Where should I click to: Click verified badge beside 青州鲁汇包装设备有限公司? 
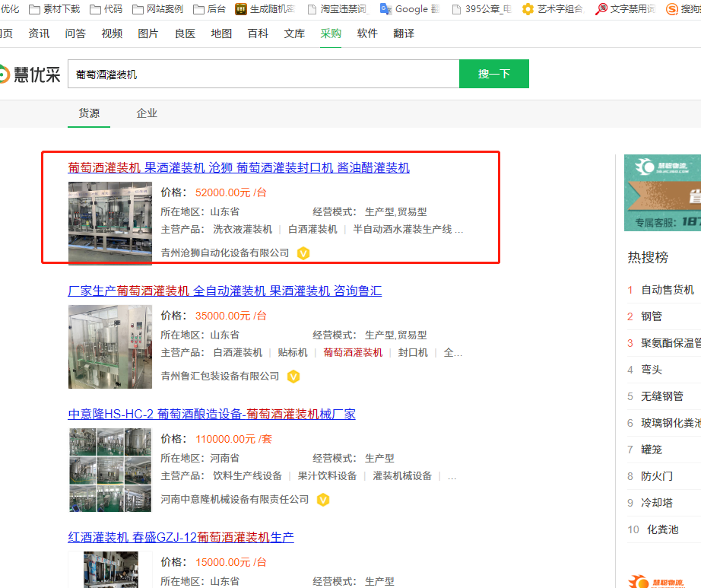pos(293,377)
